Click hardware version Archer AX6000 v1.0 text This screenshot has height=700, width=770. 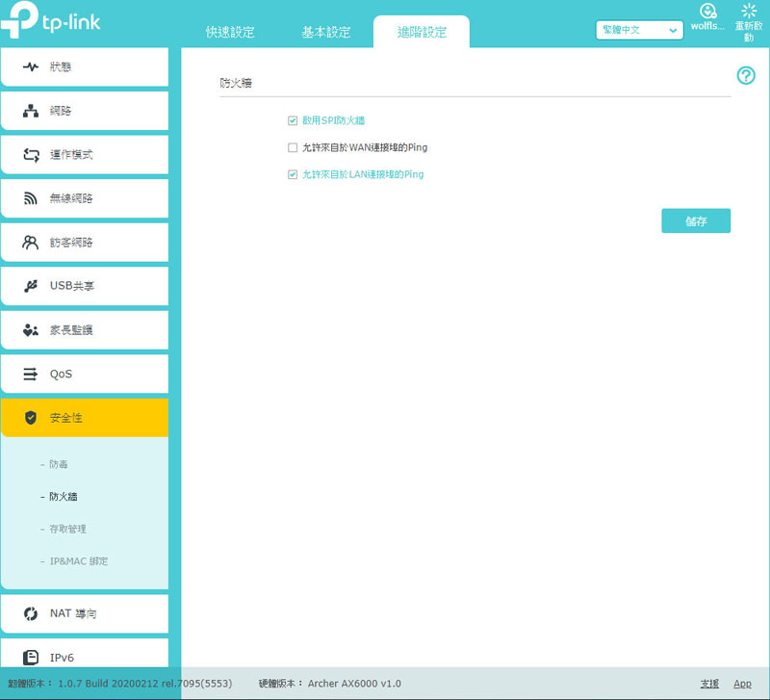(354, 684)
